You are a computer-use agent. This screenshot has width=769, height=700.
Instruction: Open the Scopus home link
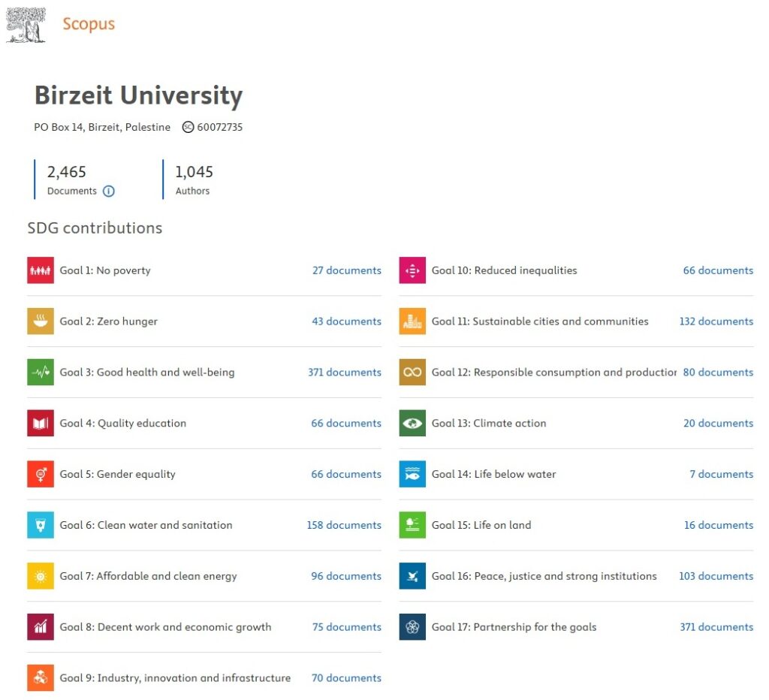[x=89, y=24]
